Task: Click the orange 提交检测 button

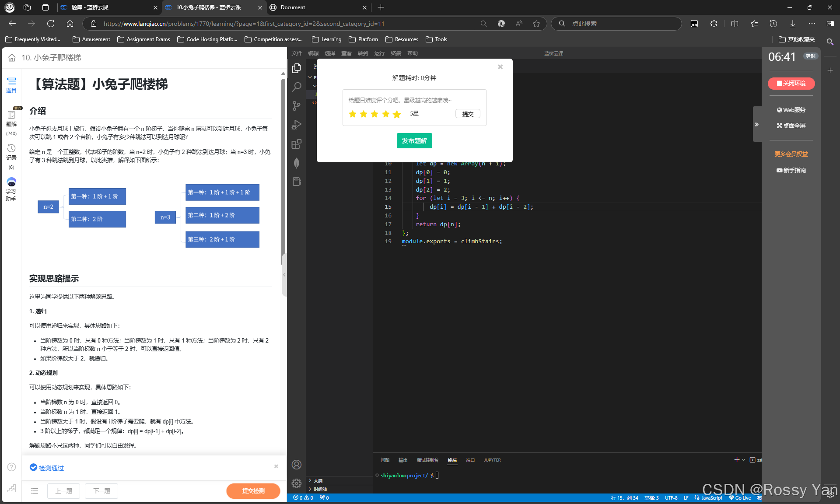Action: (x=253, y=491)
